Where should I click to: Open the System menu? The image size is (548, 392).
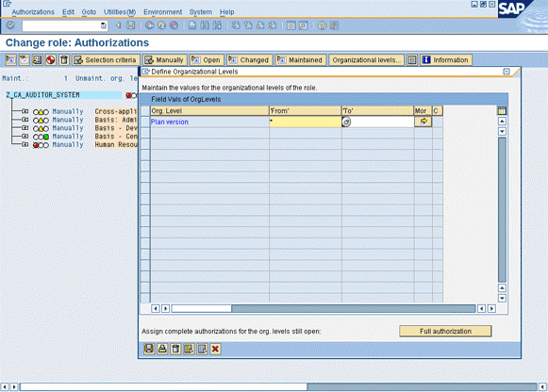click(x=201, y=12)
